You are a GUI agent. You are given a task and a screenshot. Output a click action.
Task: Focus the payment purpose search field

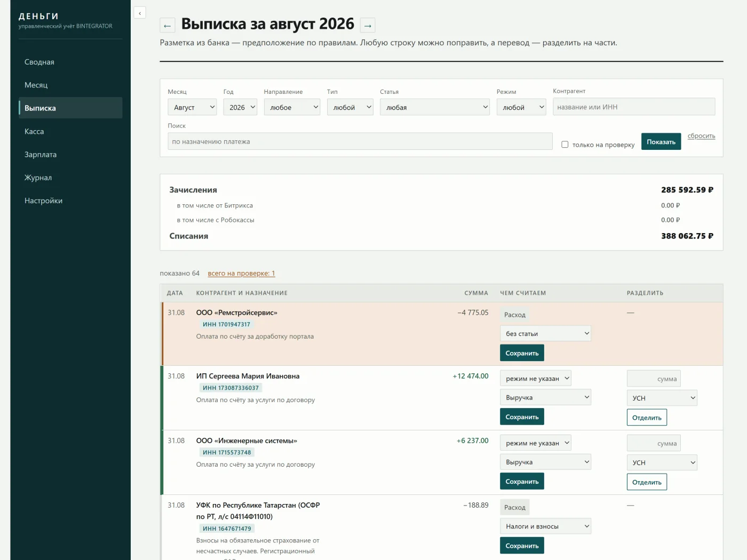(x=360, y=141)
